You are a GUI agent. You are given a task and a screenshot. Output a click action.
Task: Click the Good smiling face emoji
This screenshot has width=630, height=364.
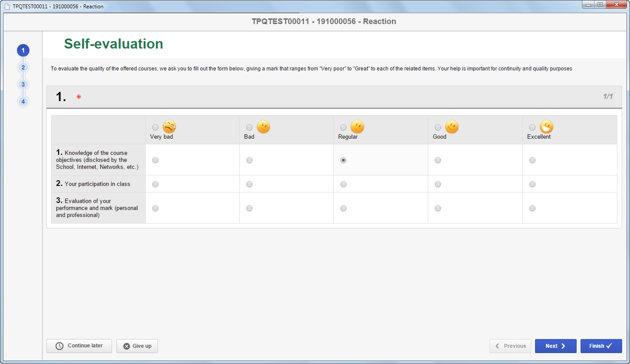pos(452,127)
